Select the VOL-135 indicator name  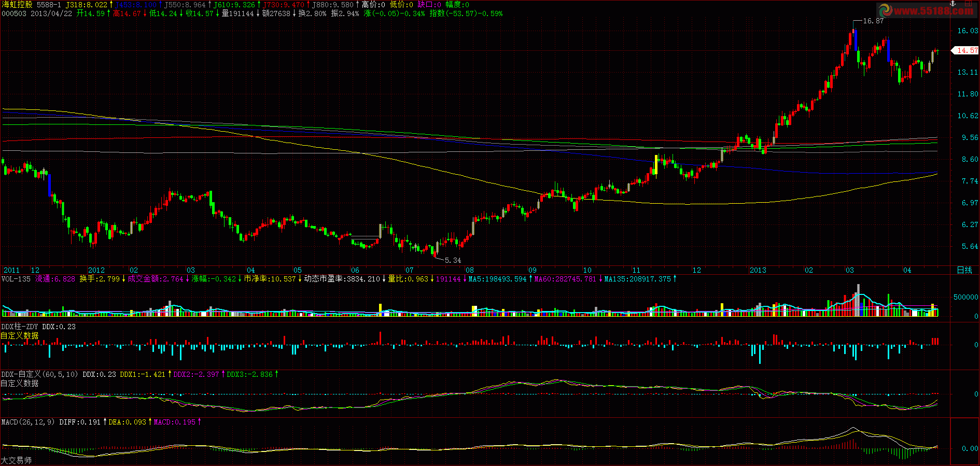tap(16, 279)
